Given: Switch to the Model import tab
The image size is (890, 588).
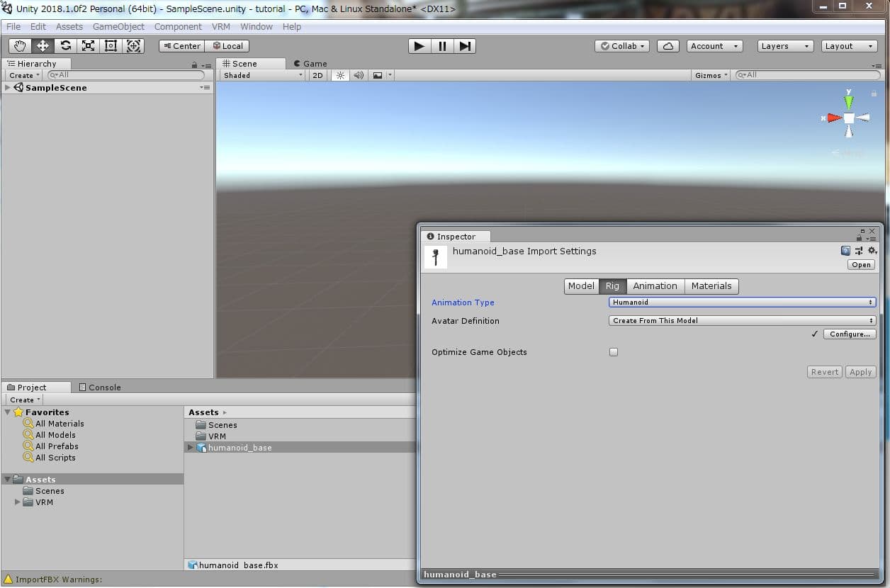Looking at the screenshot, I should tap(581, 286).
